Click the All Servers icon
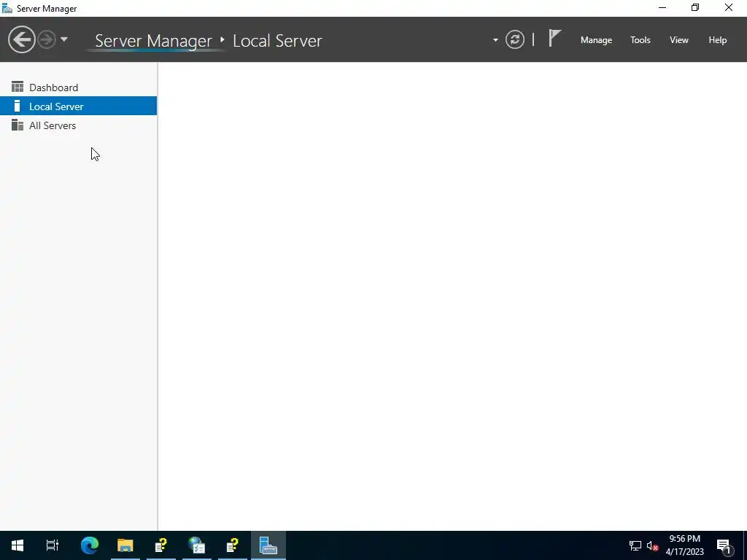 18,125
